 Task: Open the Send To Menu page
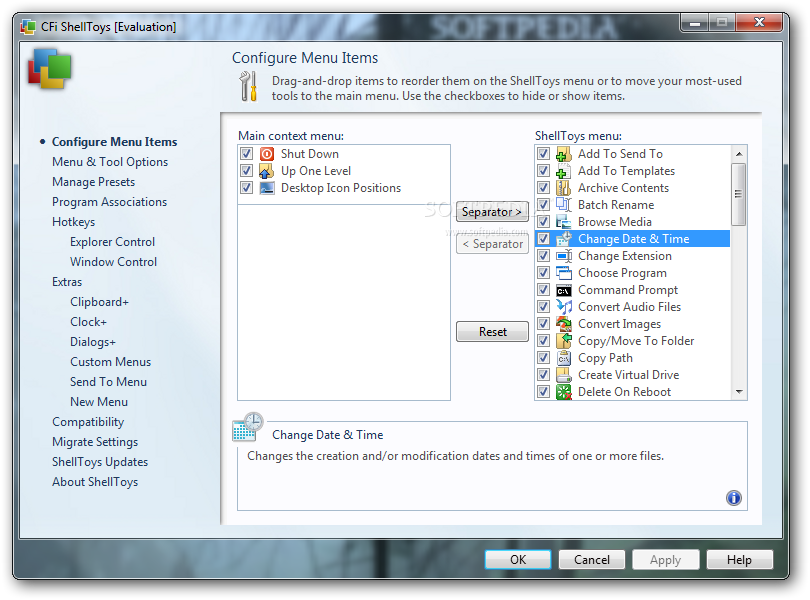108,382
